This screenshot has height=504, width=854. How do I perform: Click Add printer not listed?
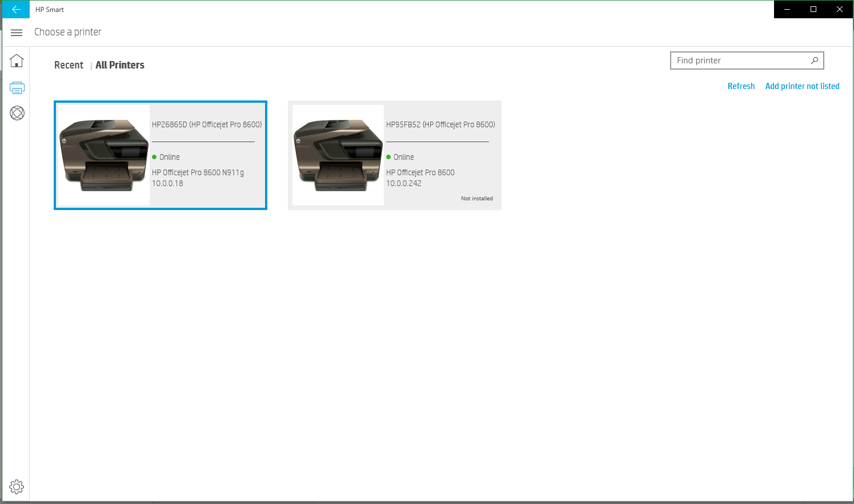[x=802, y=86]
